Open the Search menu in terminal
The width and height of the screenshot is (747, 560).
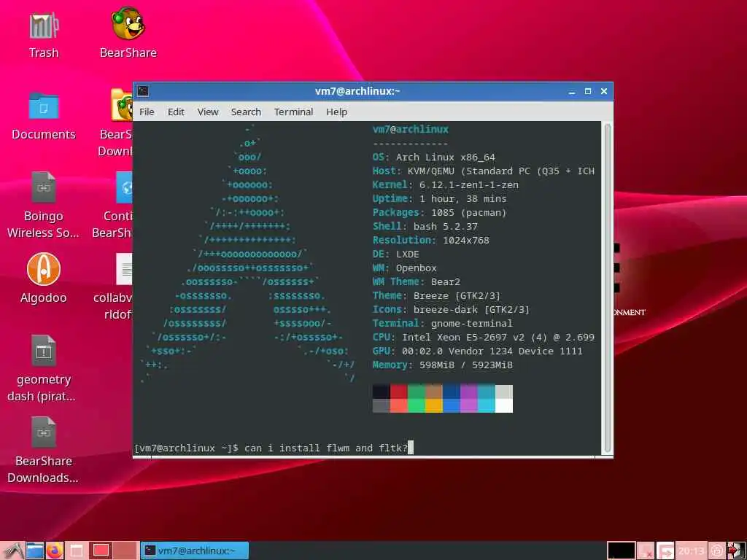246,112
